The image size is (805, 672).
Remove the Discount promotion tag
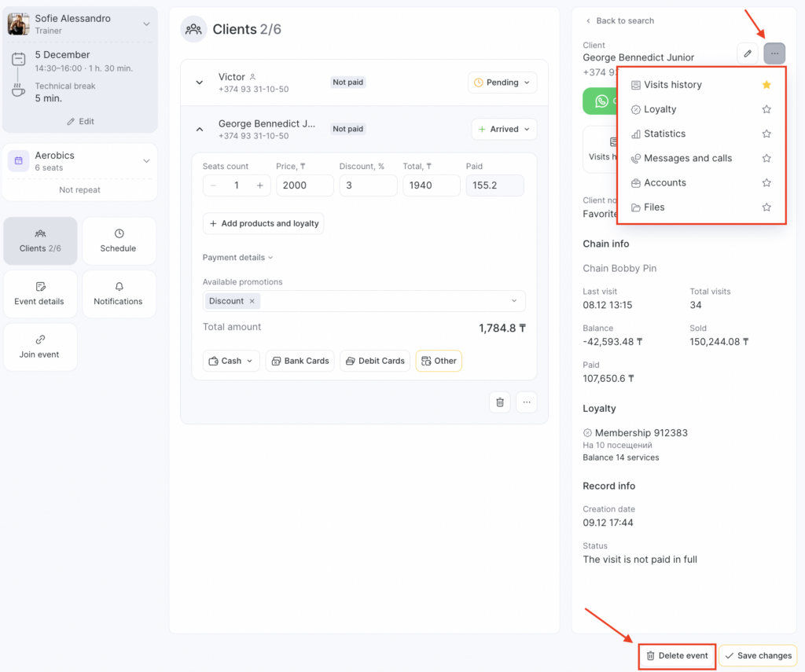tap(252, 301)
